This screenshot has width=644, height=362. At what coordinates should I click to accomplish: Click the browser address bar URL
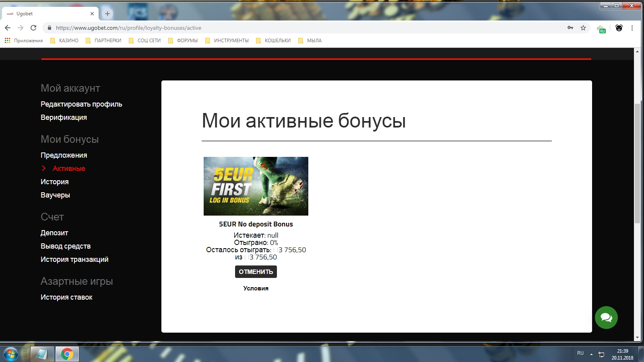[x=128, y=28]
